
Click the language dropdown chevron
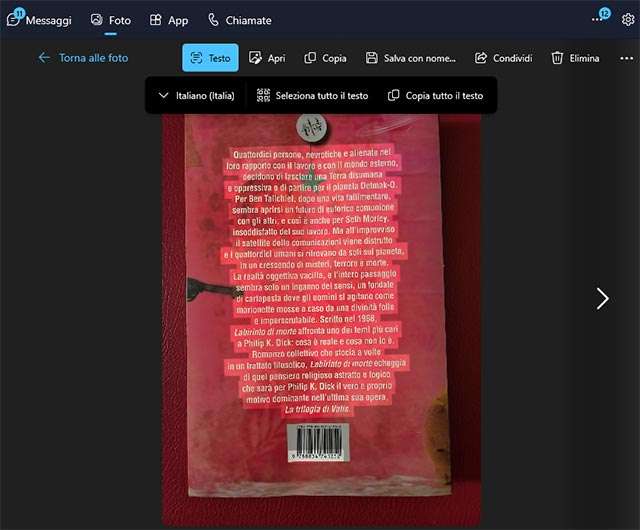click(163, 96)
